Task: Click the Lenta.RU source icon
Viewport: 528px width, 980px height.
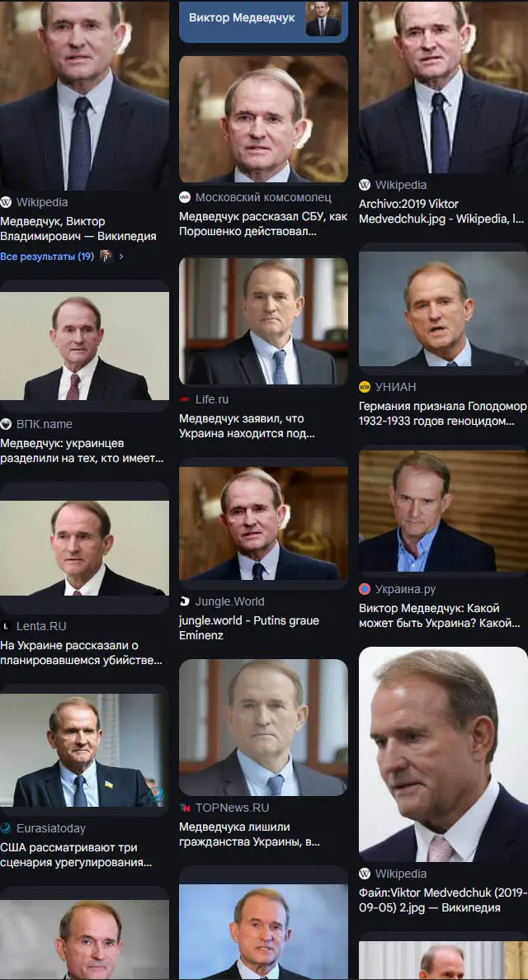Action: click(x=6, y=626)
